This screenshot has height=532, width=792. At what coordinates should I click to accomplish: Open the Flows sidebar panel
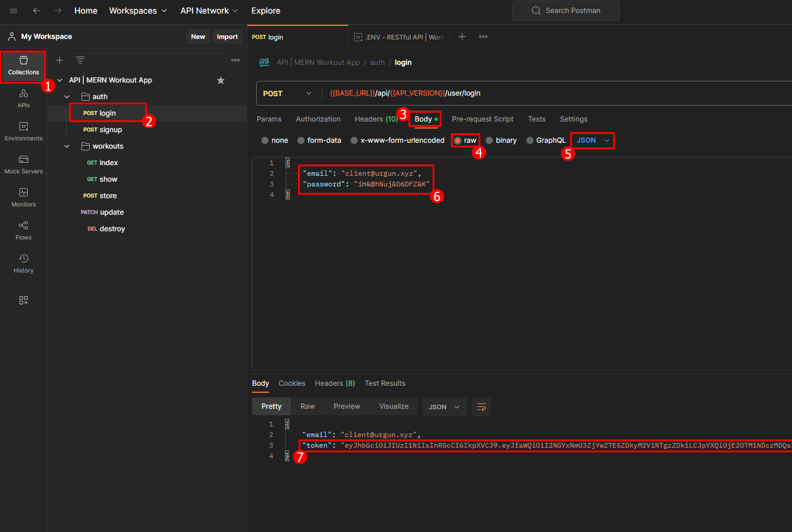[x=24, y=231]
